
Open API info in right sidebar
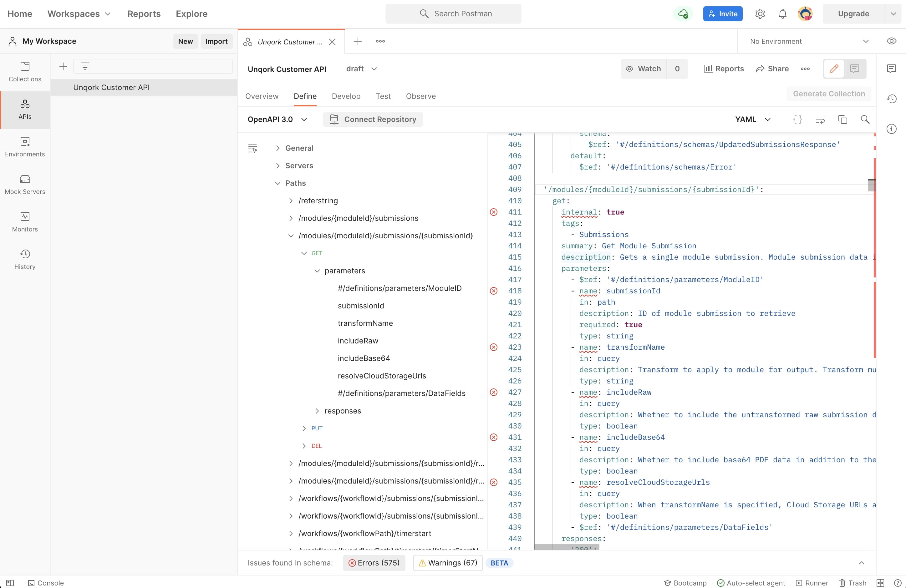point(891,129)
